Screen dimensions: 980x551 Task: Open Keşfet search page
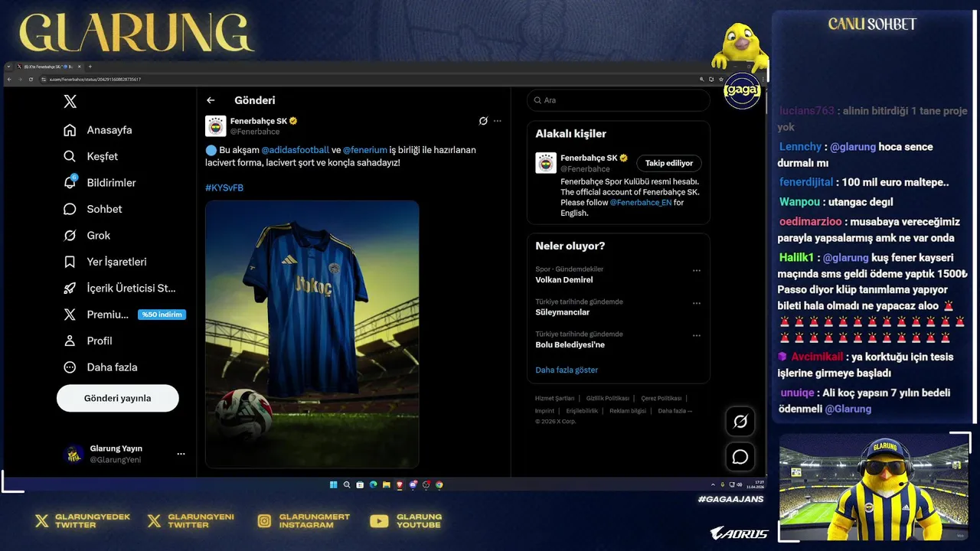[91, 156]
